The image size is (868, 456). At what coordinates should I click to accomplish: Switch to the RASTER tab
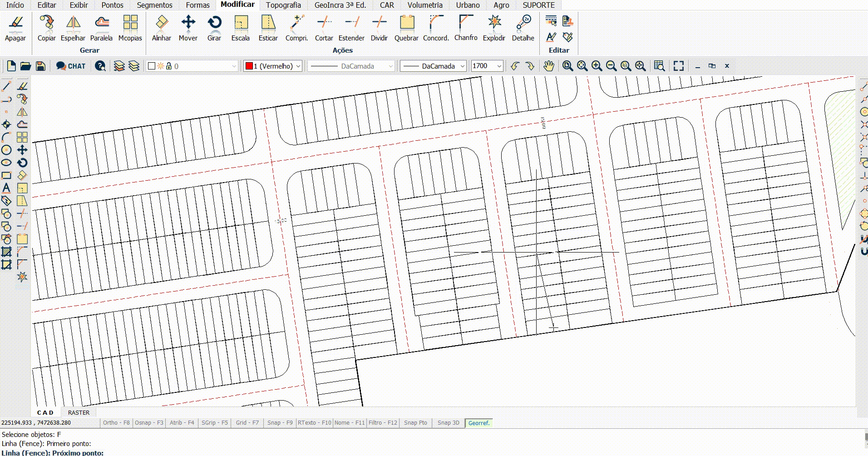(79, 412)
